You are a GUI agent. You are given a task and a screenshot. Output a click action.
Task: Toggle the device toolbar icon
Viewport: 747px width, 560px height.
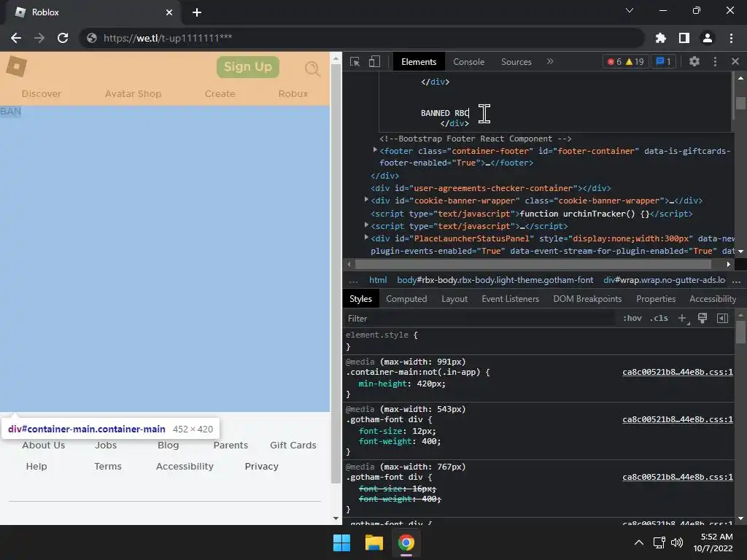pos(374,62)
